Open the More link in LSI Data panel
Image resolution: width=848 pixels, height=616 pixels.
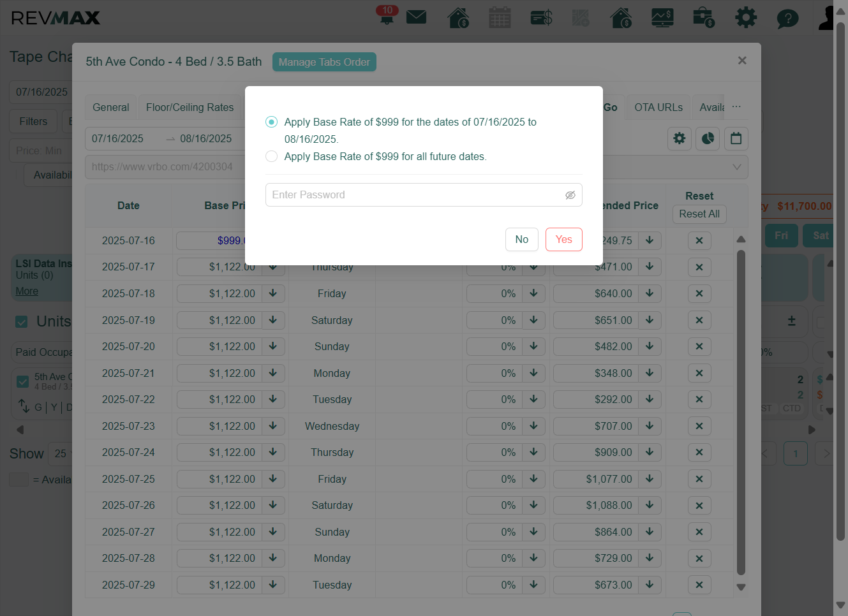[x=27, y=291]
